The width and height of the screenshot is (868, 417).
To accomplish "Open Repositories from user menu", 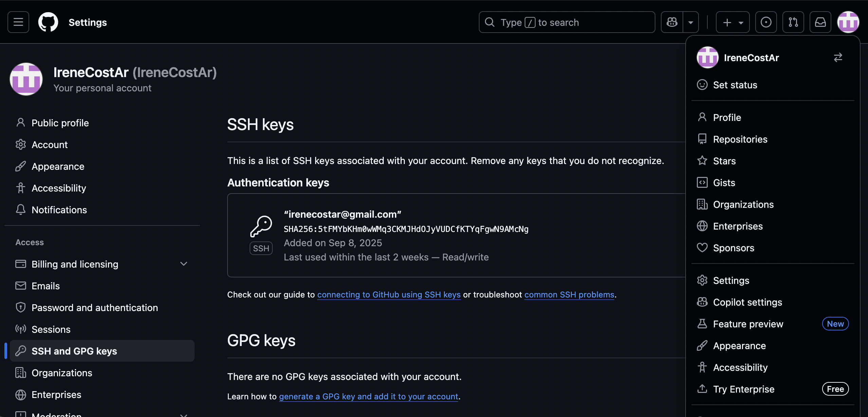I will coord(773,139).
